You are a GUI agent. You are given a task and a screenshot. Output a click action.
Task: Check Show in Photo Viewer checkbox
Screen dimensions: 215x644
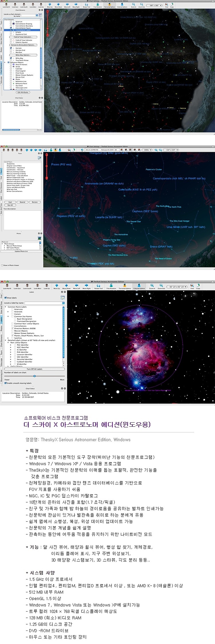(2, 265)
